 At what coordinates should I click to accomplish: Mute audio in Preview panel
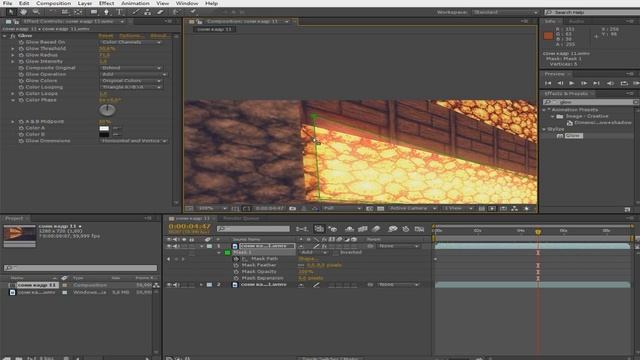tap(610, 83)
